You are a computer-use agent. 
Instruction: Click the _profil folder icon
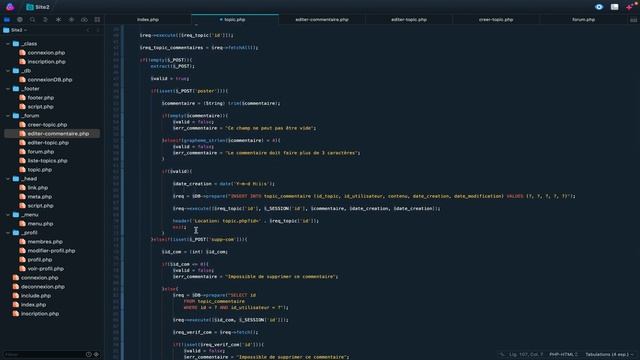pos(16,233)
